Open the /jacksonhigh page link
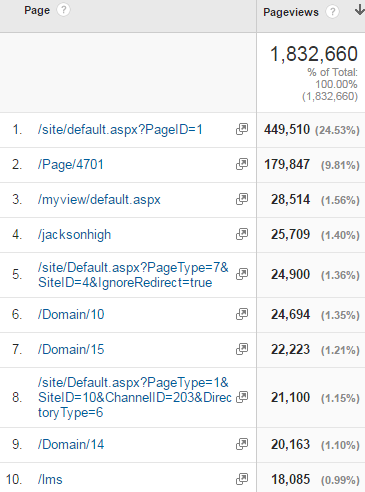 click(74, 235)
